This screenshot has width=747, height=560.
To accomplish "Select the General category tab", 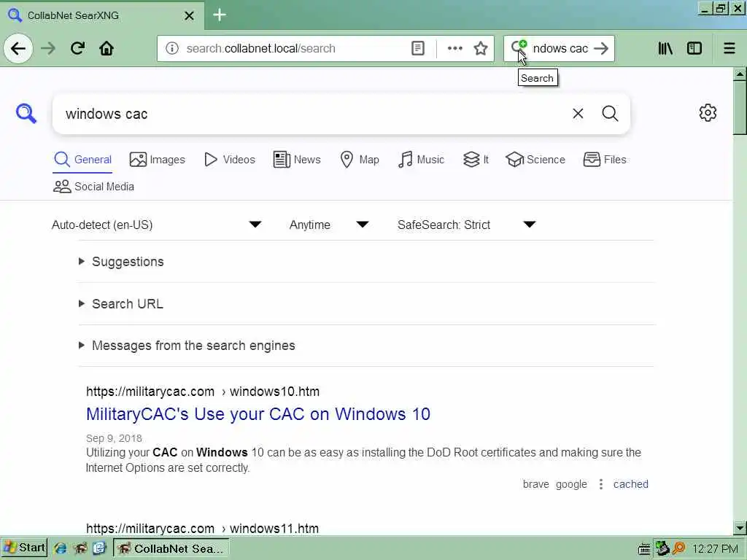I will click(82, 160).
